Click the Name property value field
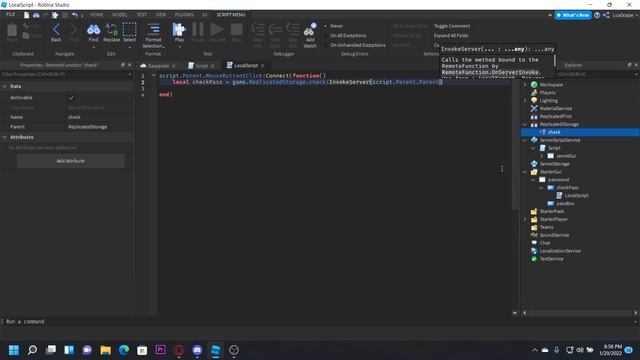Screen dimensions: 640x360 point(99,117)
